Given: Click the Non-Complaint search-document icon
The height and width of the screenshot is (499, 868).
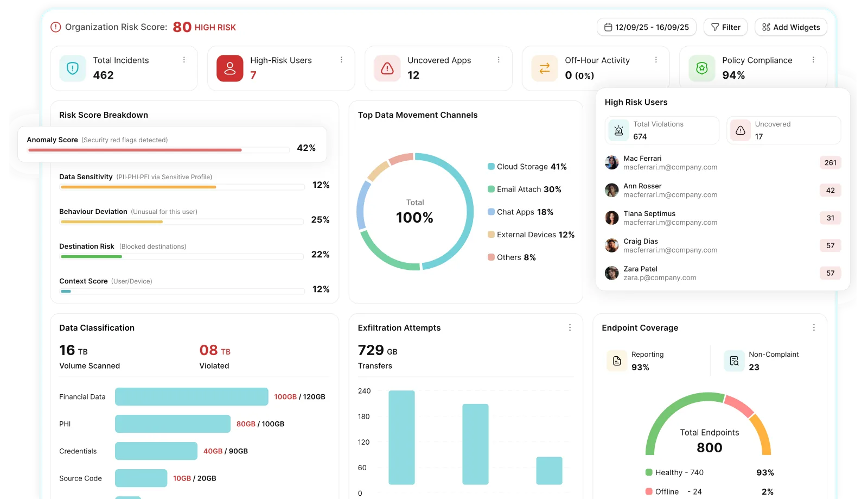Looking at the screenshot, I should coord(734,361).
